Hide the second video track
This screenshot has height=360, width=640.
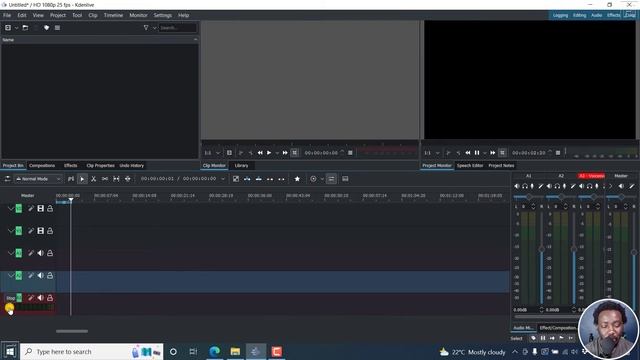pyautogui.click(x=40, y=231)
